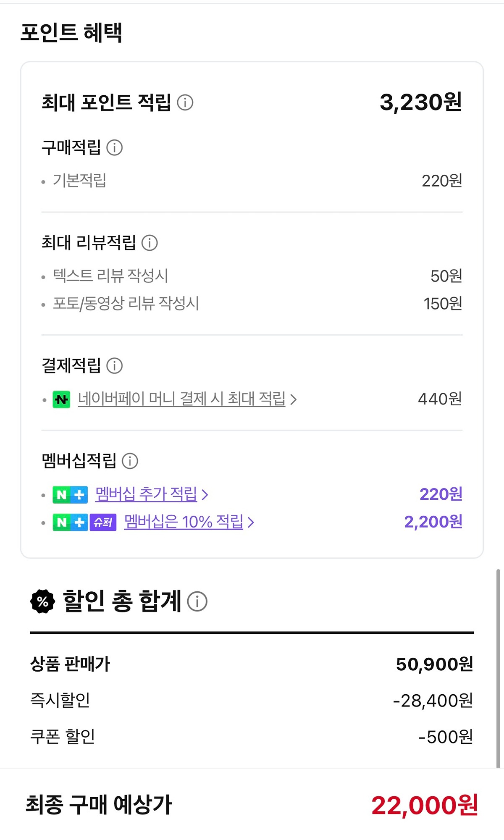Open info icon beside 할인 총 합계
Viewport: 504px width, 840px height.
tap(197, 601)
